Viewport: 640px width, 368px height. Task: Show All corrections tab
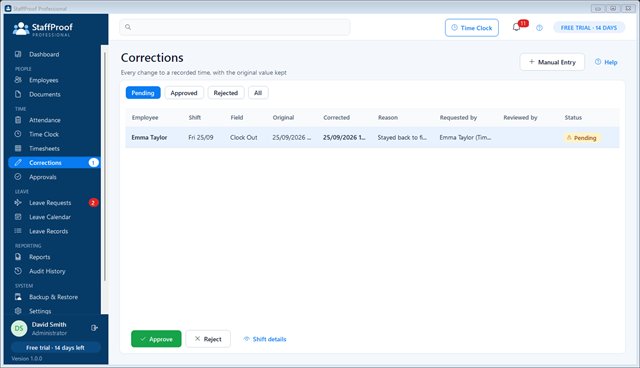[258, 93]
